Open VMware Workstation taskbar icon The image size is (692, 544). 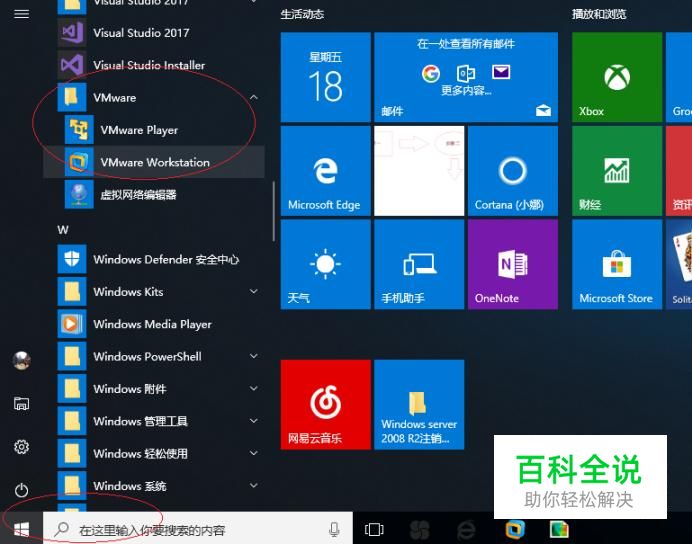click(x=515, y=529)
